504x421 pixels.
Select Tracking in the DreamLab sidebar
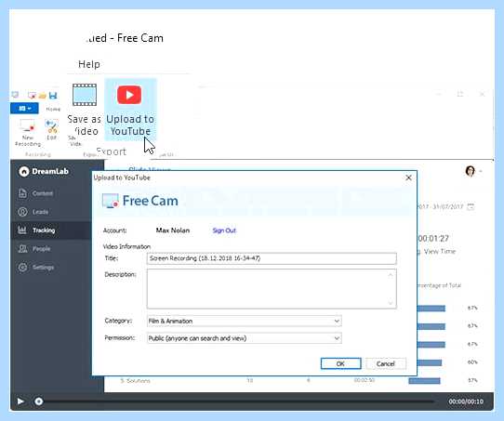point(51,230)
